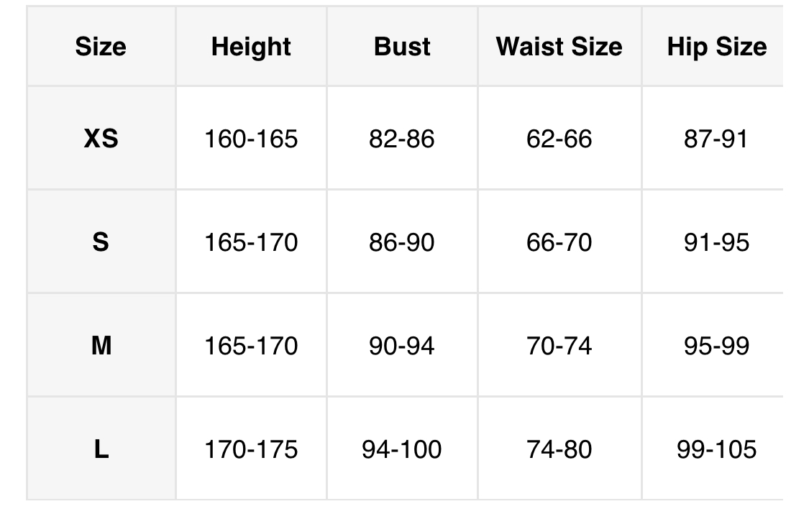This screenshot has width=809, height=532.
Task: Click the Bust column header
Action: (402, 47)
